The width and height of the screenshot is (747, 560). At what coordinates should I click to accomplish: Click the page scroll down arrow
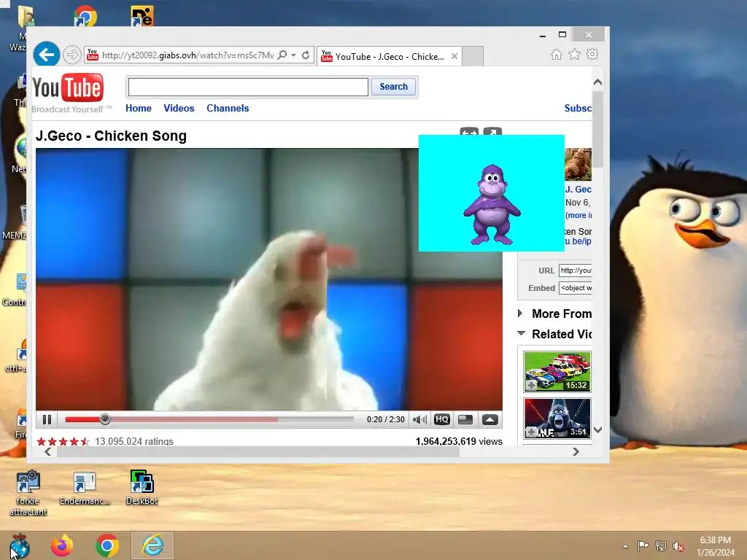pos(598,429)
